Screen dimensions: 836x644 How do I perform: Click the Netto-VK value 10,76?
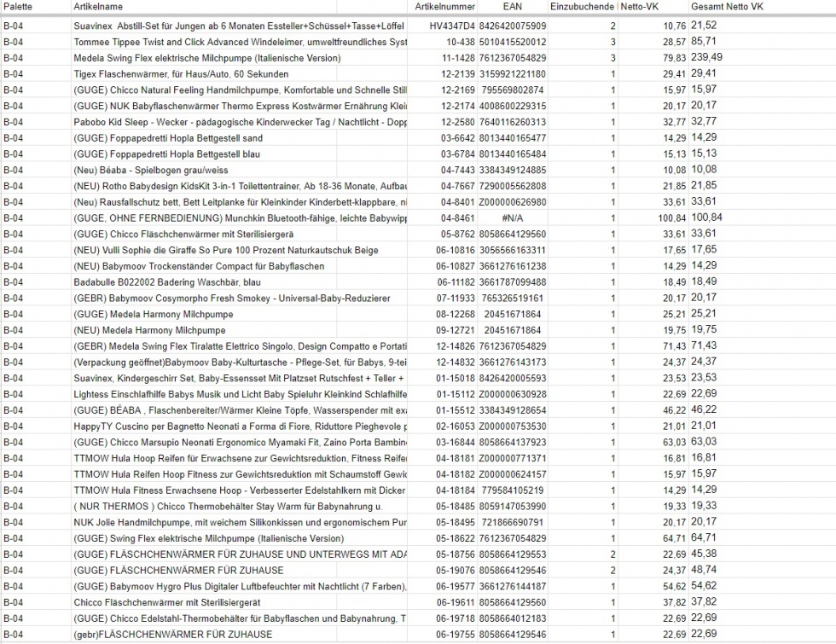point(675,26)
